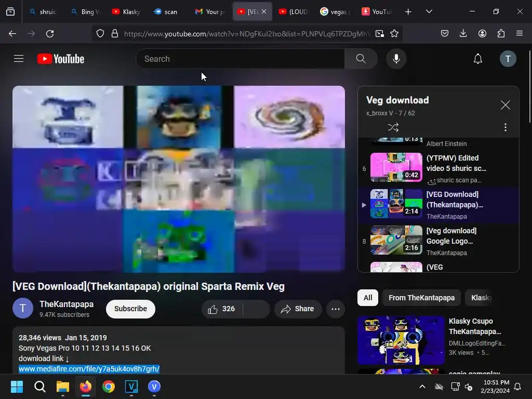Open Windows notification bell

click(x=518, y=387)
